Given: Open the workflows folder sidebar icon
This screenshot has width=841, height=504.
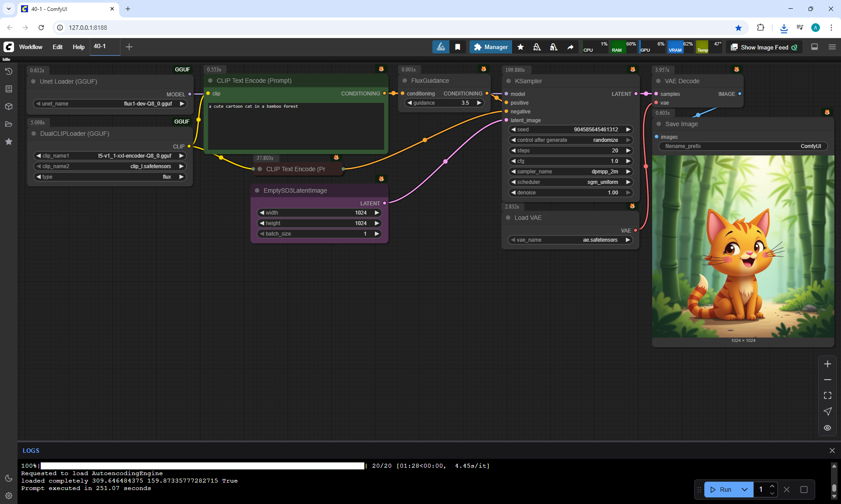Looking at the screenshot, I should pos(9,124).
